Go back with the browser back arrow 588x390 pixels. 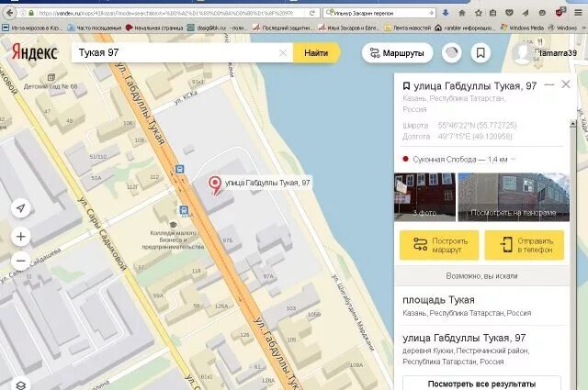click(9, 13)
